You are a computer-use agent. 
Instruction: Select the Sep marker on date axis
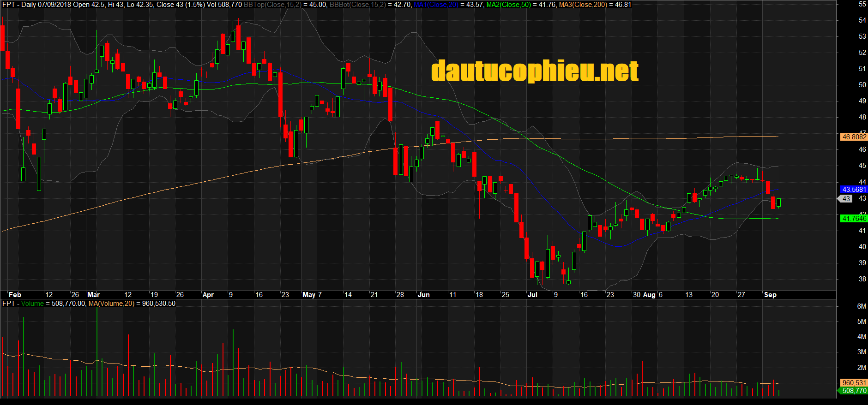pos(770,295)
